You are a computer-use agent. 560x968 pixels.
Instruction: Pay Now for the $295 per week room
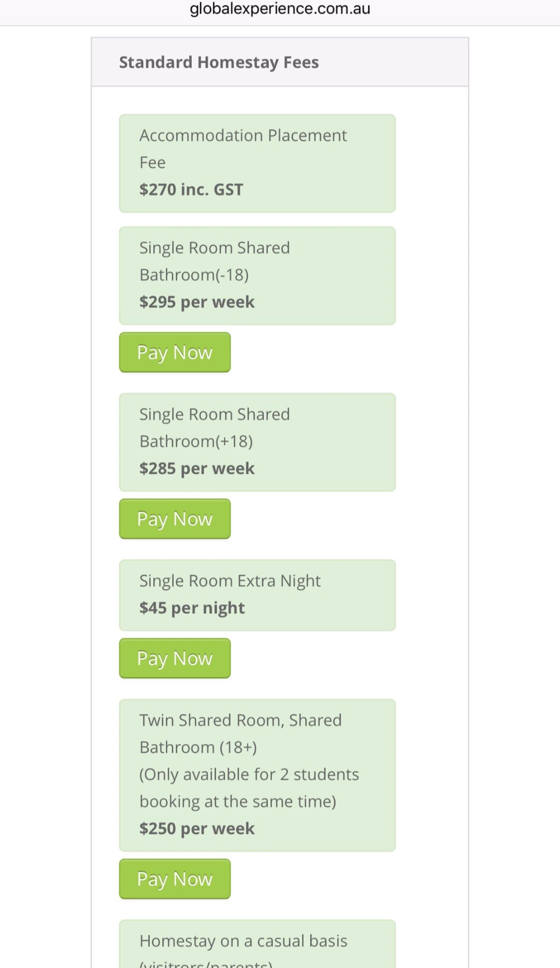[175, 353]
